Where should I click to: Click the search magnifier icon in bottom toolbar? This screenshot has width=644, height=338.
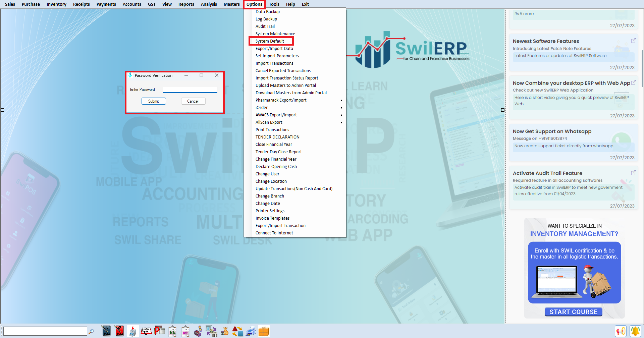click(x=91, y=331)
